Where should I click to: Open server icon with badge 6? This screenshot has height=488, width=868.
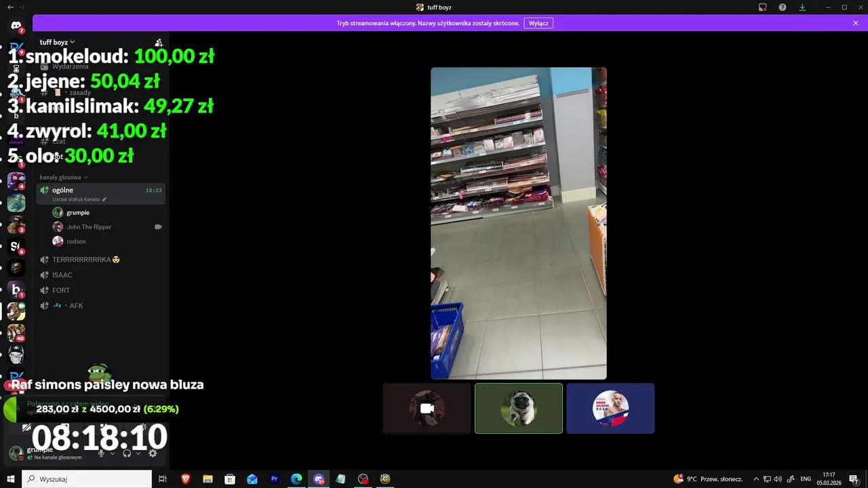(16, 247)
